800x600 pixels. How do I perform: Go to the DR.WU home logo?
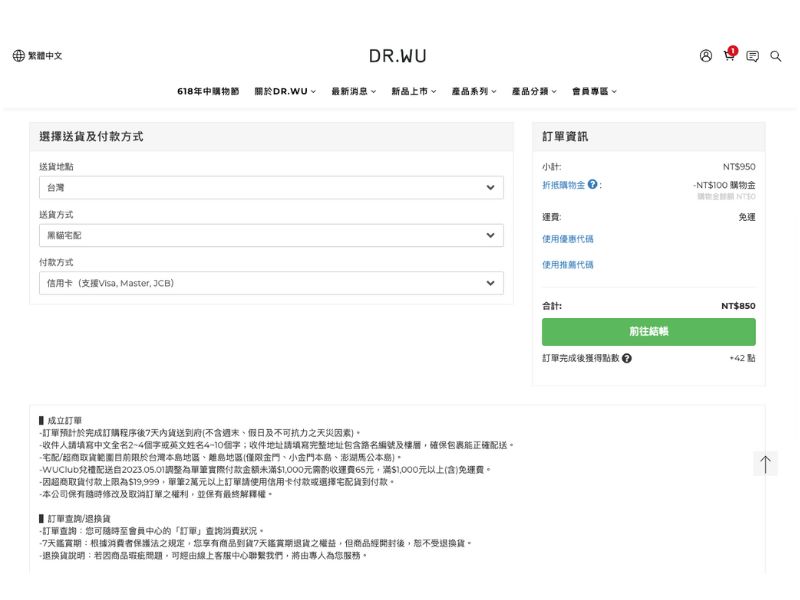397,56
